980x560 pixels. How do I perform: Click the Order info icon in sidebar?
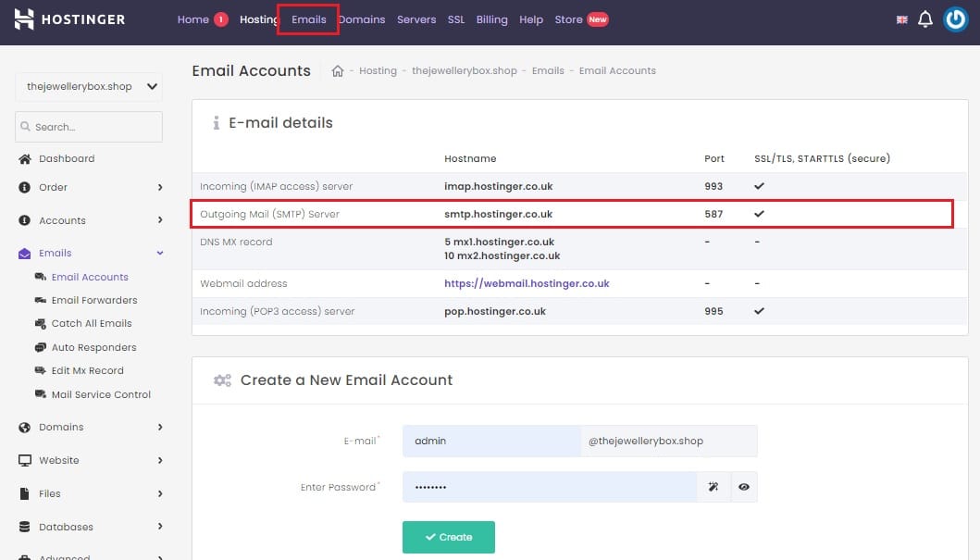24,187
